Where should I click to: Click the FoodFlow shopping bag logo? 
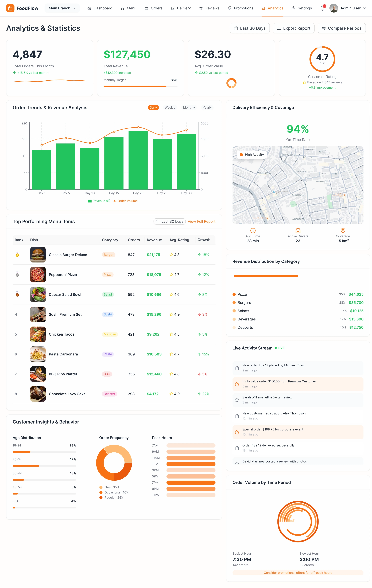click(x=10, y=8)
